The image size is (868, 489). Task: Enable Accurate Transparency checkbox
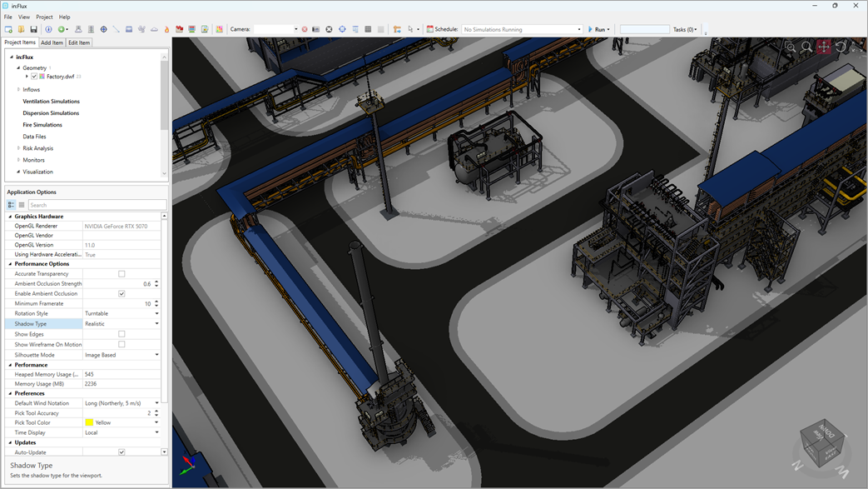[x=122, y=274]
